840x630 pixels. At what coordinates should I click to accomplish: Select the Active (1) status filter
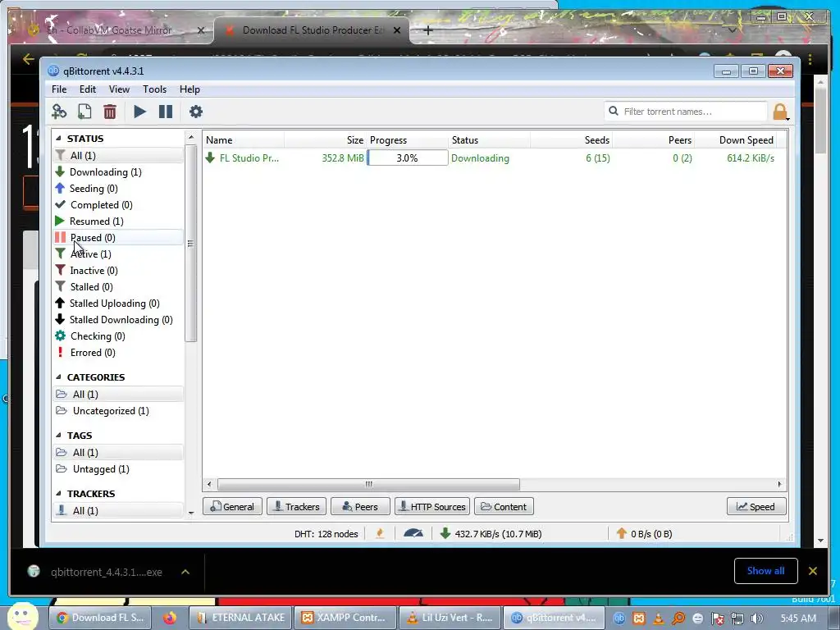coord(90,254)
